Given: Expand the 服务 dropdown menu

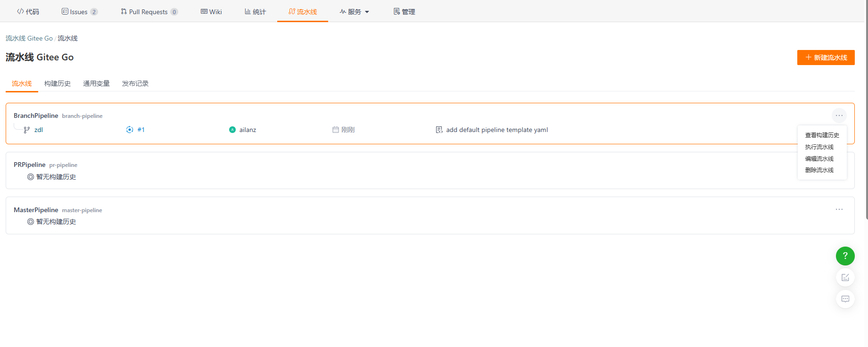Looking at the screenshot, I should pos(355,12).
